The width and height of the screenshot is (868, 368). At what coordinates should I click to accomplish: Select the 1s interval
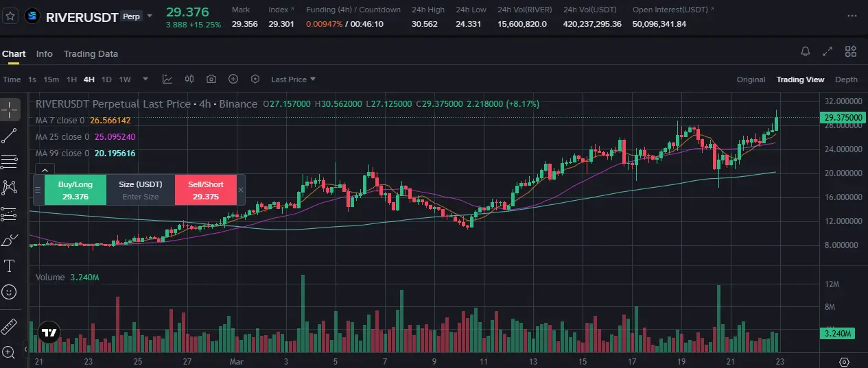[x=32, y=79]
